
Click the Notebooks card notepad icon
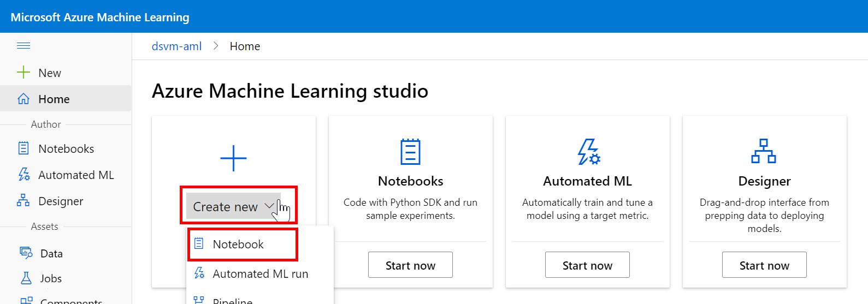click(x=410, y=152)
